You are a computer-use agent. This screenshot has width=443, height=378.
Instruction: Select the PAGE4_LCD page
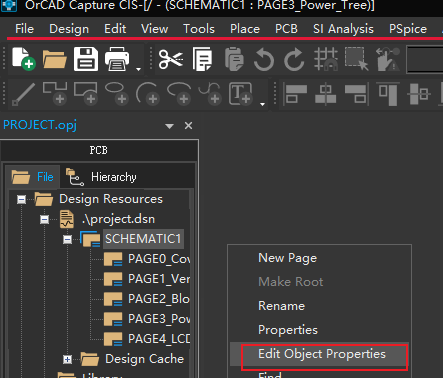159,339
